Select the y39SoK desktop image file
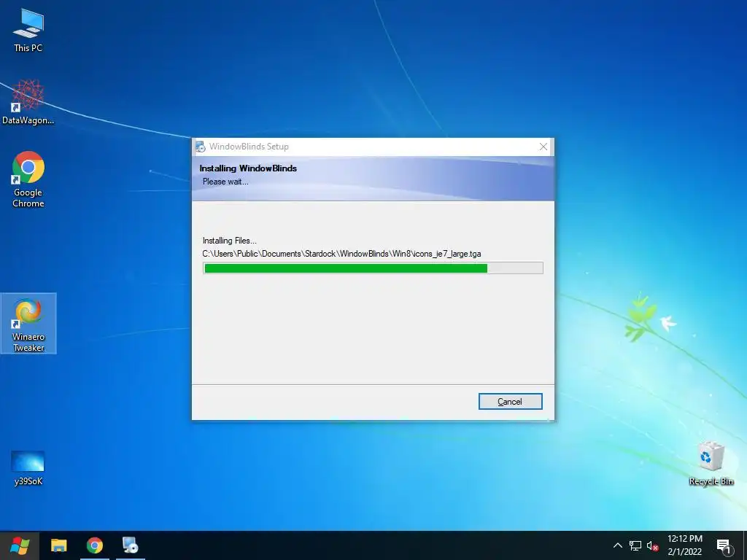The width and height of the screenshot is (747, 560). pos(28,468)
